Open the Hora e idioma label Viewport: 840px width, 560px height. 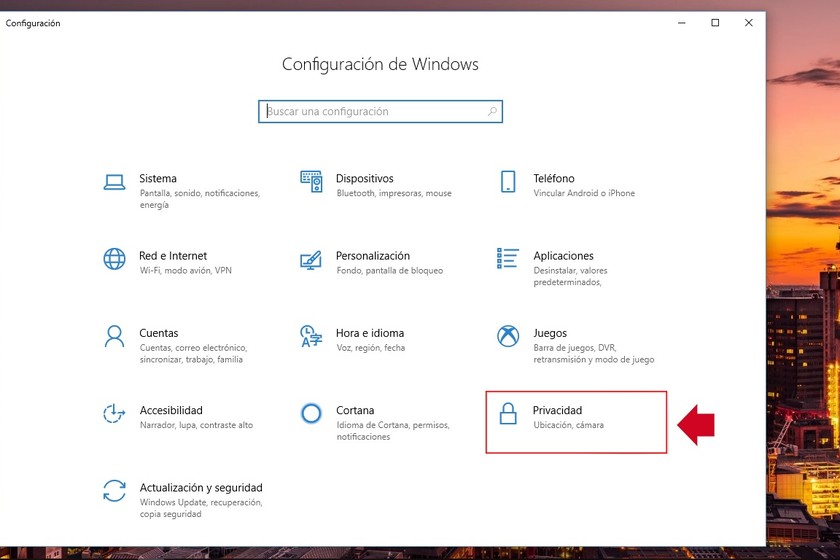point(370,333)
